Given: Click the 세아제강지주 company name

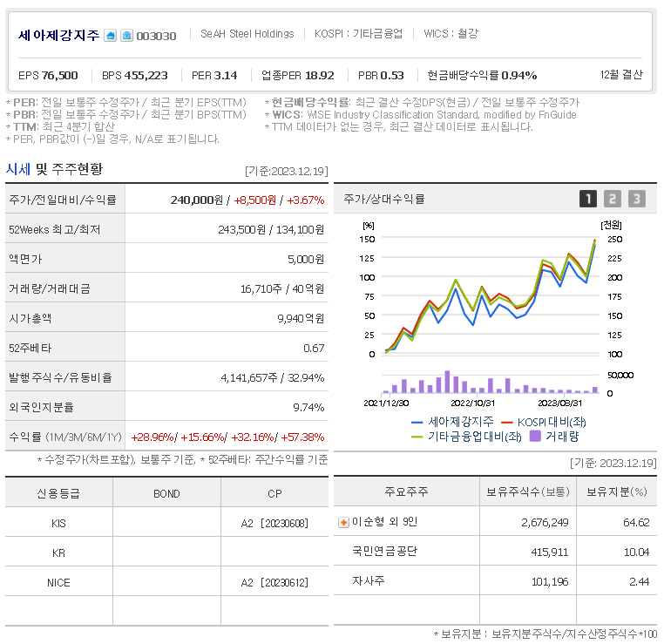Looking at the screenshot, I should (59, 35).
